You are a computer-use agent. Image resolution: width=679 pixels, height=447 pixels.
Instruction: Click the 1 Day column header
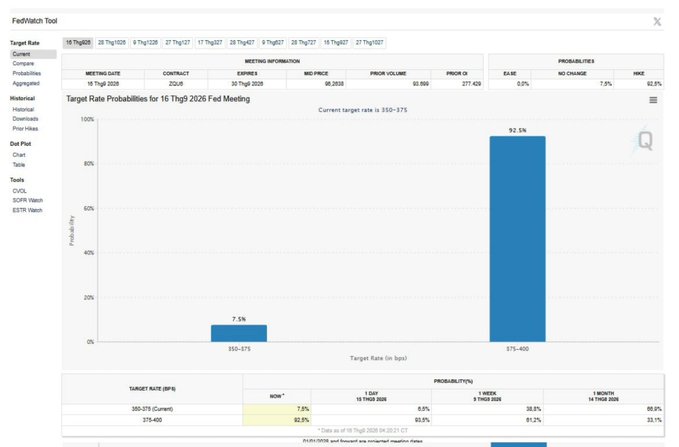pyautogui.click(x=371, y=396)
